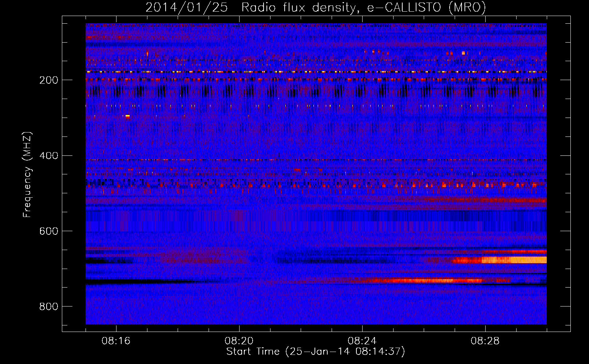
Task: Click the plot title 'Radio flux density, e-CALLISTO (MRO)'
Action: pos(363,8)
